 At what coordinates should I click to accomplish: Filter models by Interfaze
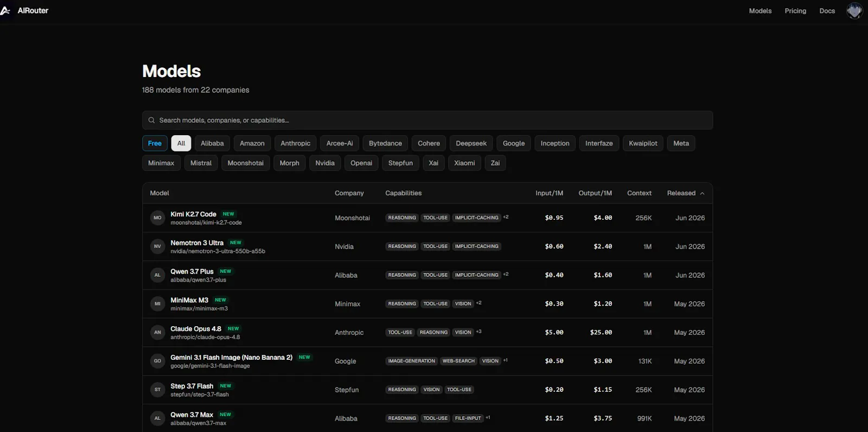tap(599, 143)
